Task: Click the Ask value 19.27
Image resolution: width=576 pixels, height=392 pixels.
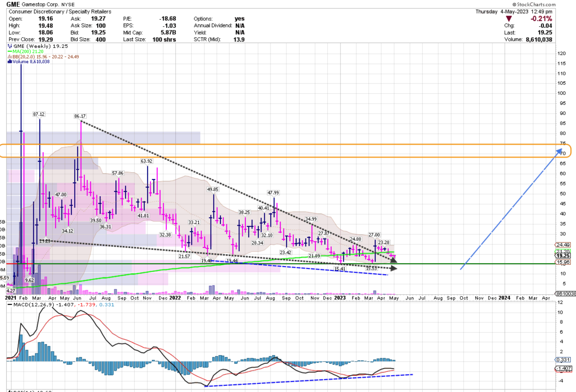Action: click(98, 19)
